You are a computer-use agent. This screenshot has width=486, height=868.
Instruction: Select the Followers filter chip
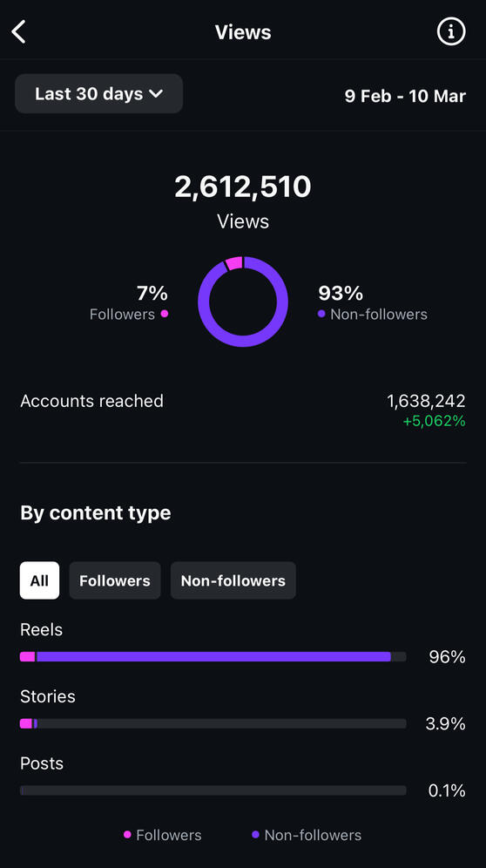(x=115, y=580)
